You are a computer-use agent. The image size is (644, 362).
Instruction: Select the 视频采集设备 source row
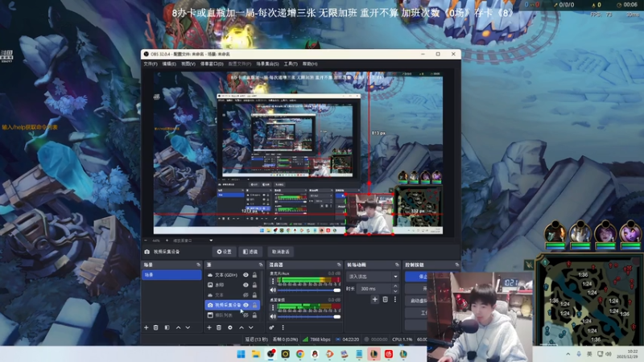point(232,305)
